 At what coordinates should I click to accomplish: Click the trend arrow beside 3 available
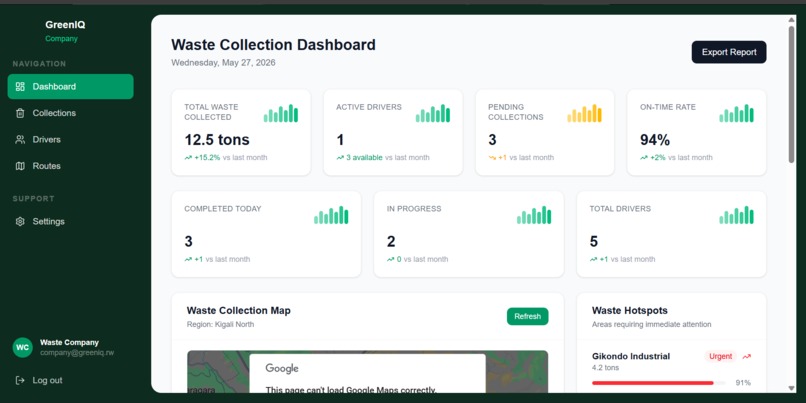340,158
